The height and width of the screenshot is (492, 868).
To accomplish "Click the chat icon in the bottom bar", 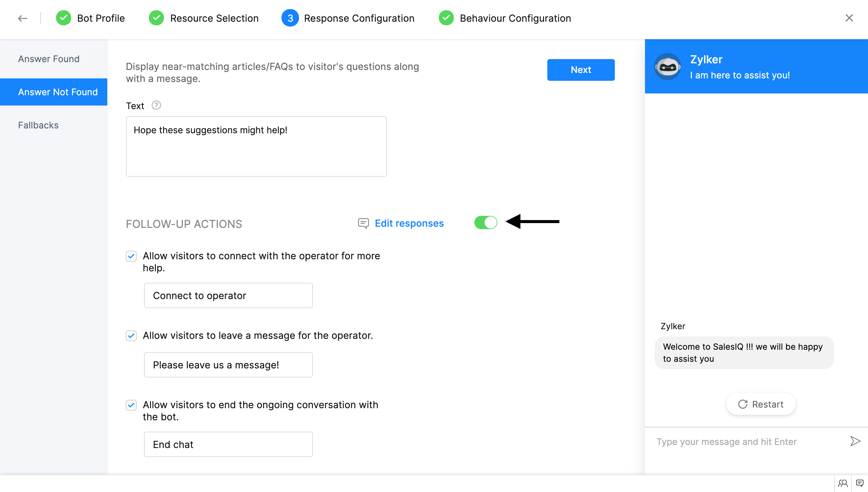I will click(x=860, y=483).
